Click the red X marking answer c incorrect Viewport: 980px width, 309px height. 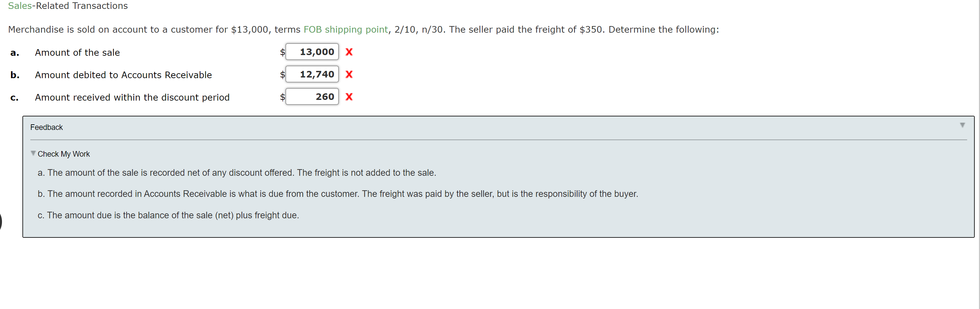coord(349,97)
